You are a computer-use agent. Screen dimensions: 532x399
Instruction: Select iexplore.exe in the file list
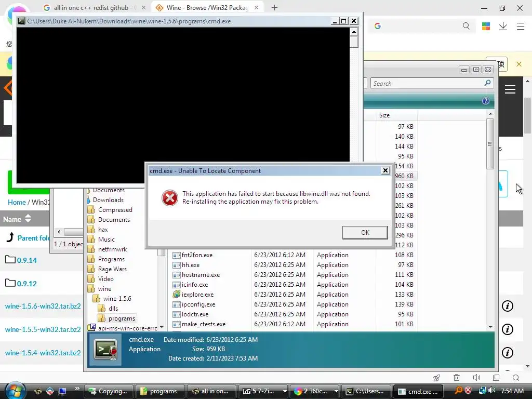click(x=197, y=295)
